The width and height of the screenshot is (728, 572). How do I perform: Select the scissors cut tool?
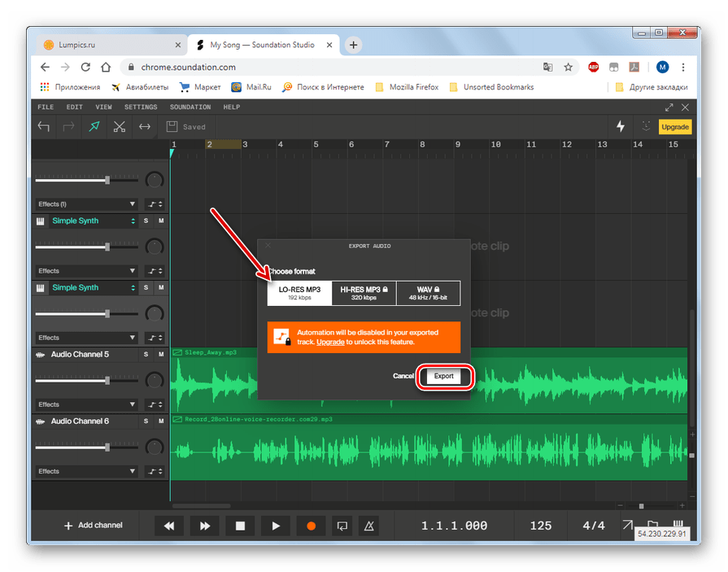pyautogui.click(x=120, y=126)
